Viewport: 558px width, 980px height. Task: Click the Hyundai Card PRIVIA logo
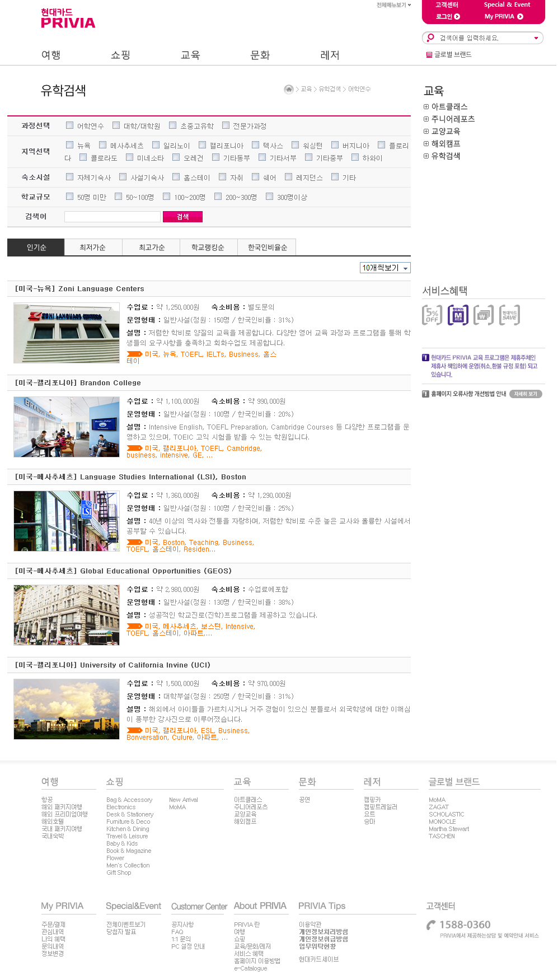pyautogui.click(x=68, y=18)
